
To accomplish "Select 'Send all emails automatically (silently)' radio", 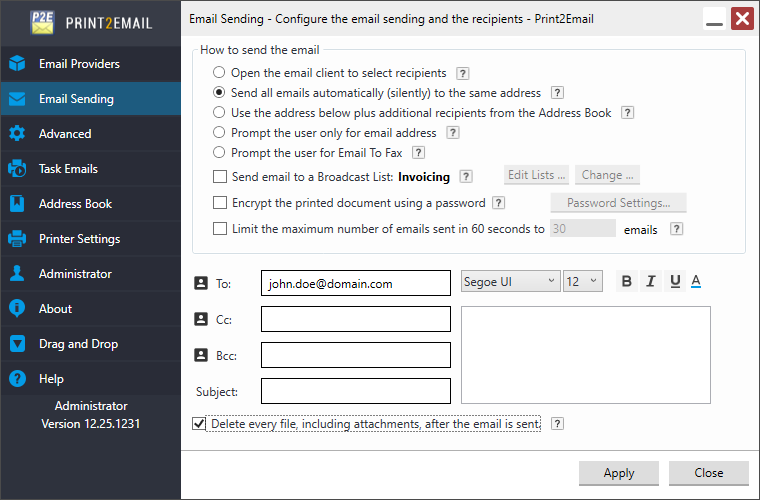I will [x=219, y=92].
